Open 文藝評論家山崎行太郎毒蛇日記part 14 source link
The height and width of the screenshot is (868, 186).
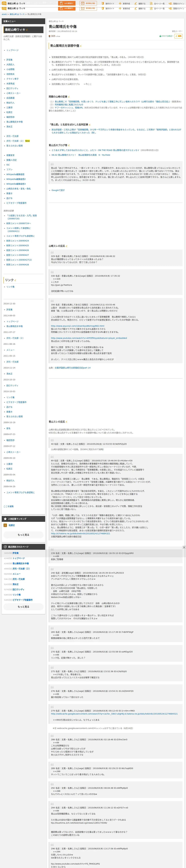coord(73,368)
